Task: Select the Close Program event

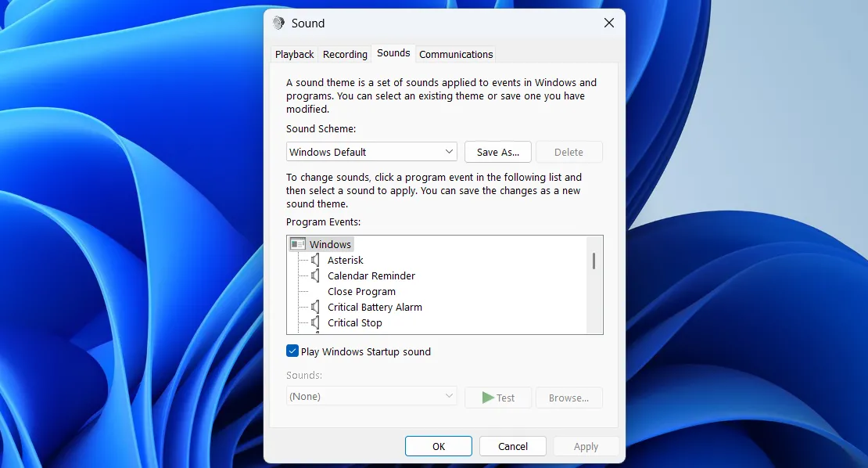Action: 361,291
